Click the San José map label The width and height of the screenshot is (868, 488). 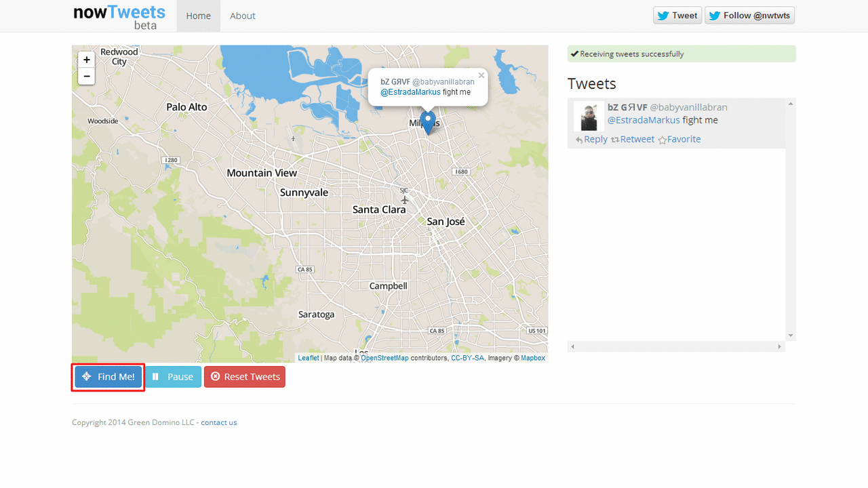point(446,222)
